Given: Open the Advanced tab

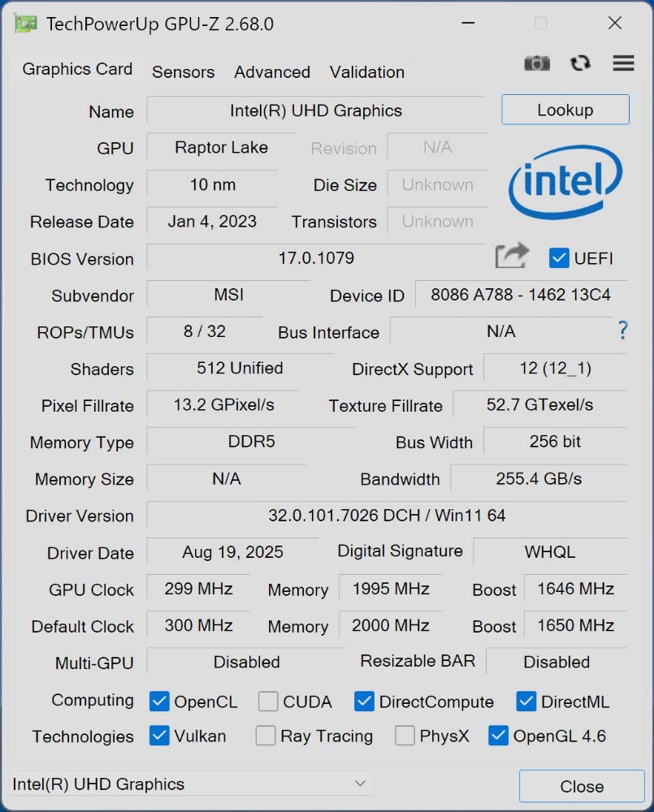Looking at the screenshot, I should coord(272,71).
